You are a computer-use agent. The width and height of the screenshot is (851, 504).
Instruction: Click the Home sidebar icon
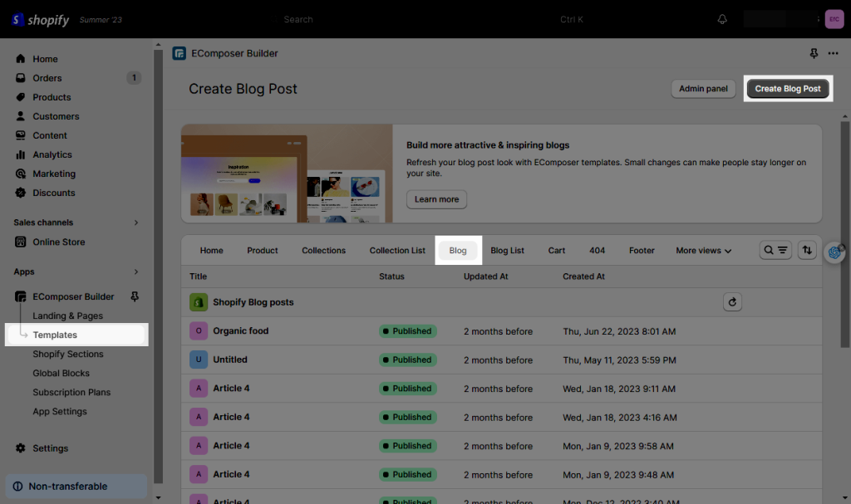click(x=21, y=59)
